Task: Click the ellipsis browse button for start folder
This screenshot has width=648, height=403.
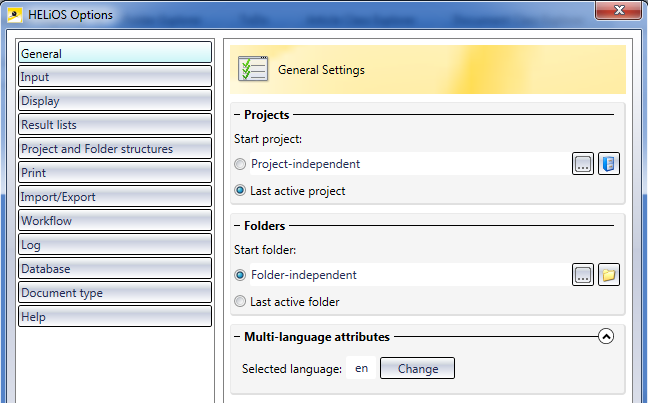Action: (x=583, y=275)
